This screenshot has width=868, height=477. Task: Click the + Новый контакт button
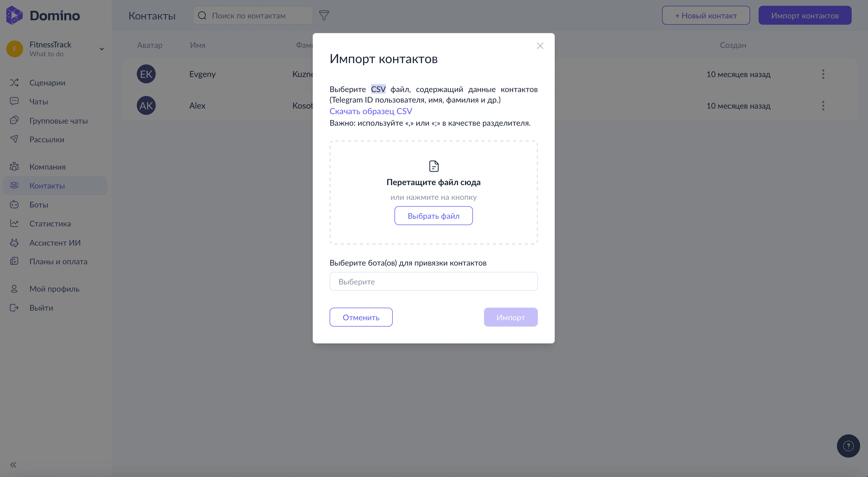[x=706, y=15]
